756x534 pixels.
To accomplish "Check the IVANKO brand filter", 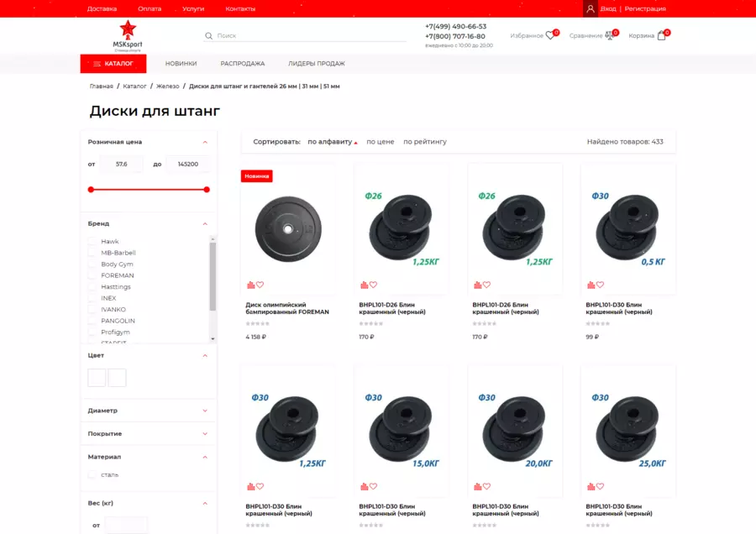I will [x=92, y=309].
